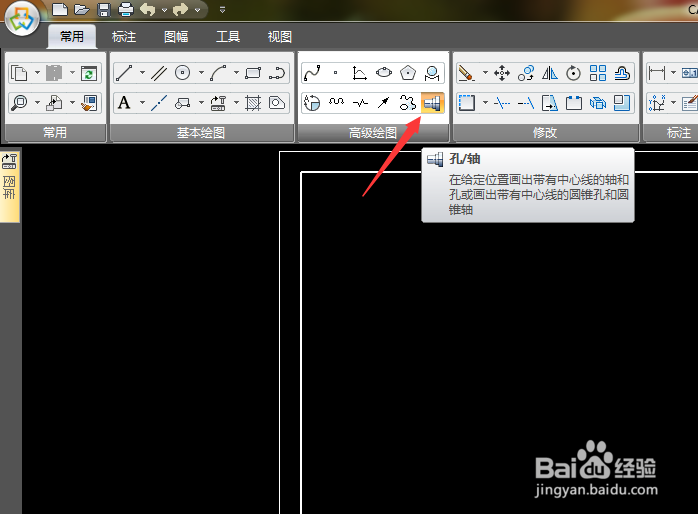
Task: Select the Rectangle drawing tool
Action: pos(253,73)
